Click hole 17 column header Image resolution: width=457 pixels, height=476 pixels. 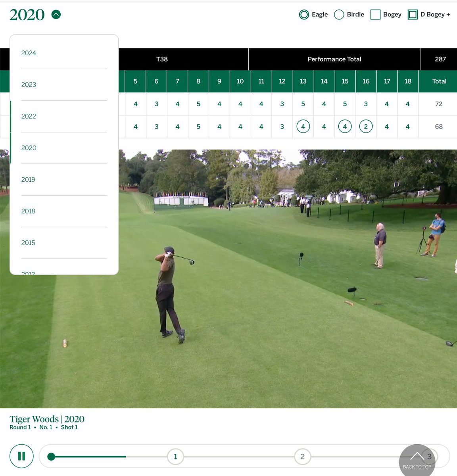(387, 81)
